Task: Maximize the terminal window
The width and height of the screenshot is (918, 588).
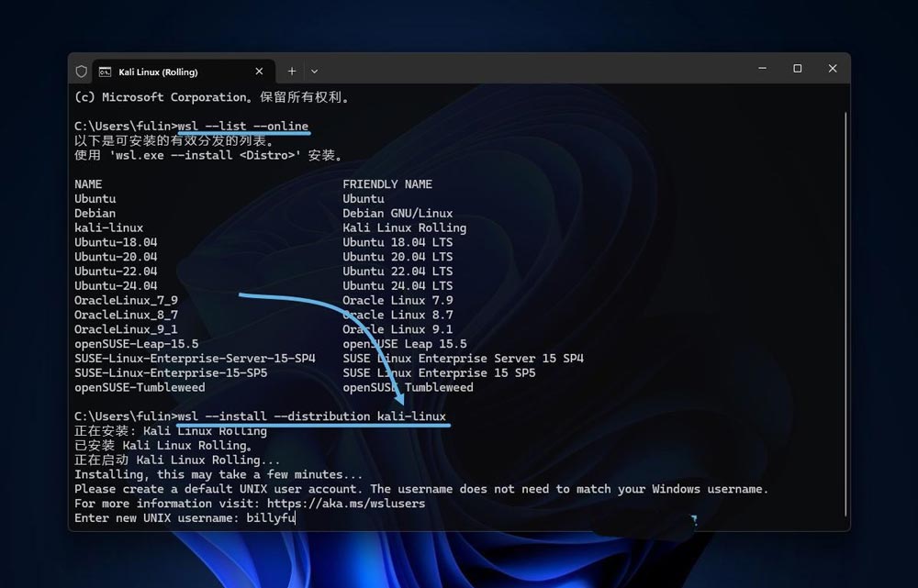Action: (797, 69)
